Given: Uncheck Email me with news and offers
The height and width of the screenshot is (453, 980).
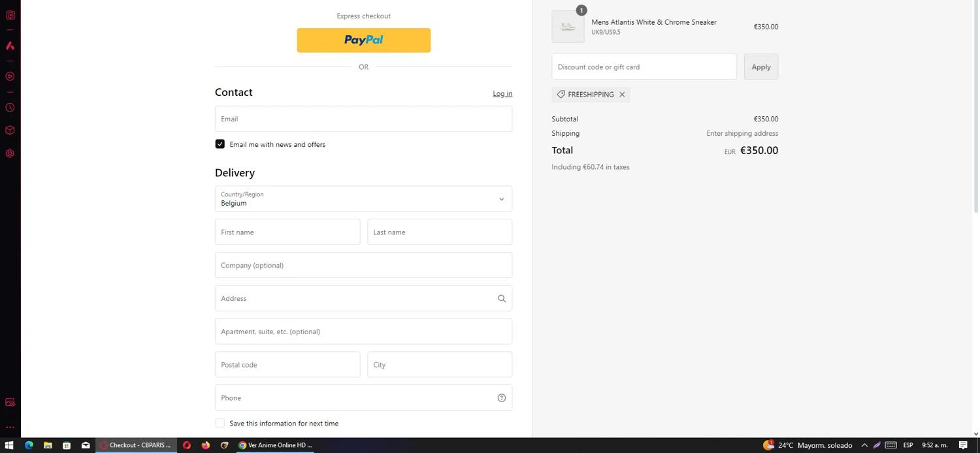Looking at the screenshot, I should tap(220, 144).
